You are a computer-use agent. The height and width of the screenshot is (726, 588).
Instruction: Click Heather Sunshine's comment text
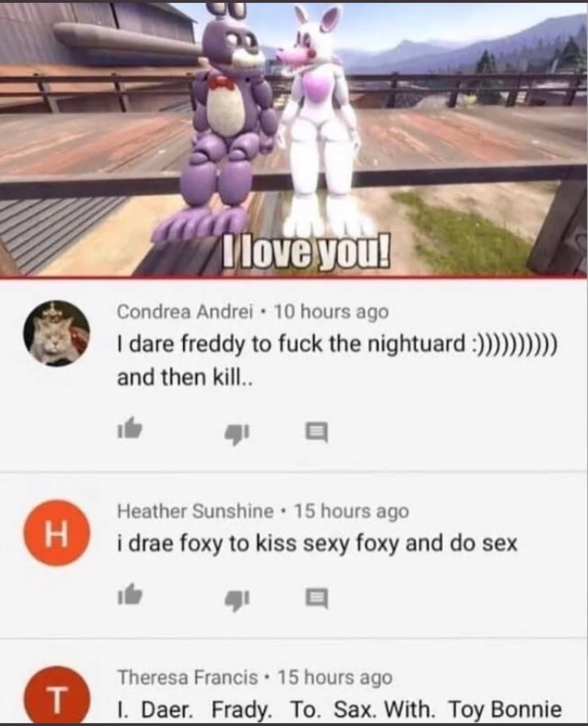317,543
